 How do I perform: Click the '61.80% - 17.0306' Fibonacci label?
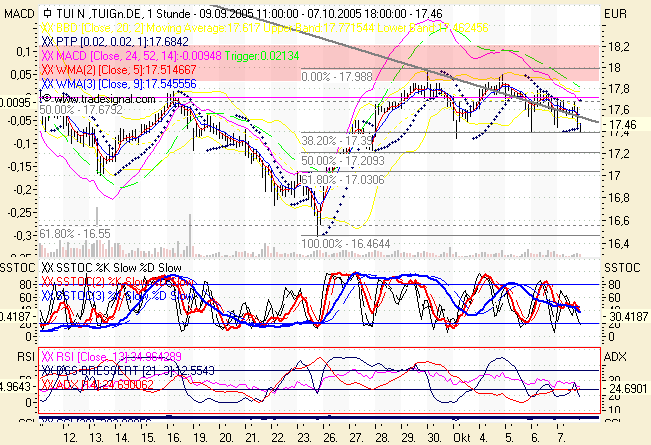tap(343, 180)
